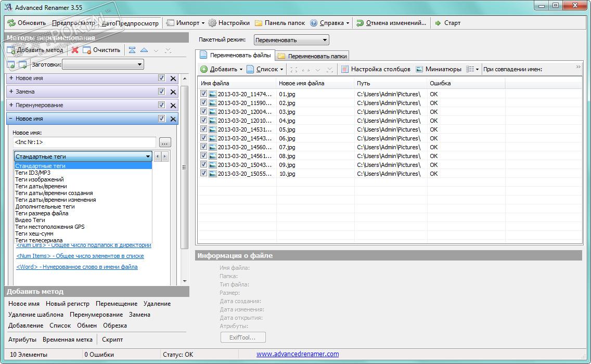Image resolution: width=591 pixels, height=364 pixels.
Task: Click the move method to top icon
Action: click(132, 50)
